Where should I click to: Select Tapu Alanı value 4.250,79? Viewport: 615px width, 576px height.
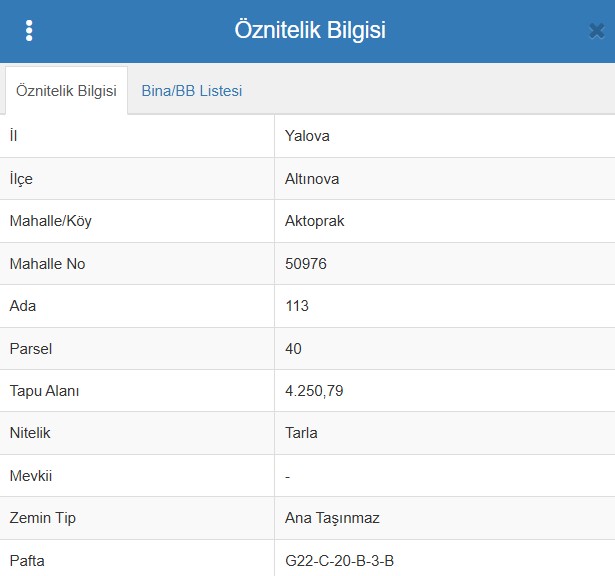[x=314, y=391]
